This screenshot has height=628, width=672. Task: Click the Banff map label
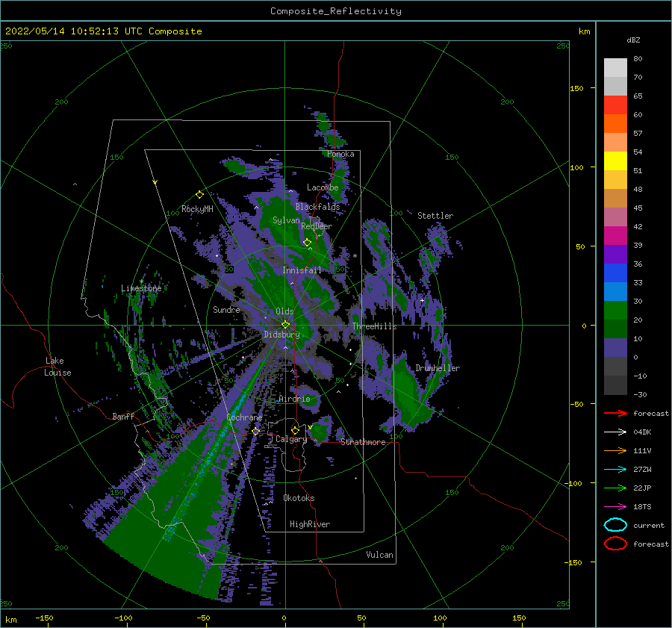pos(123,416)
